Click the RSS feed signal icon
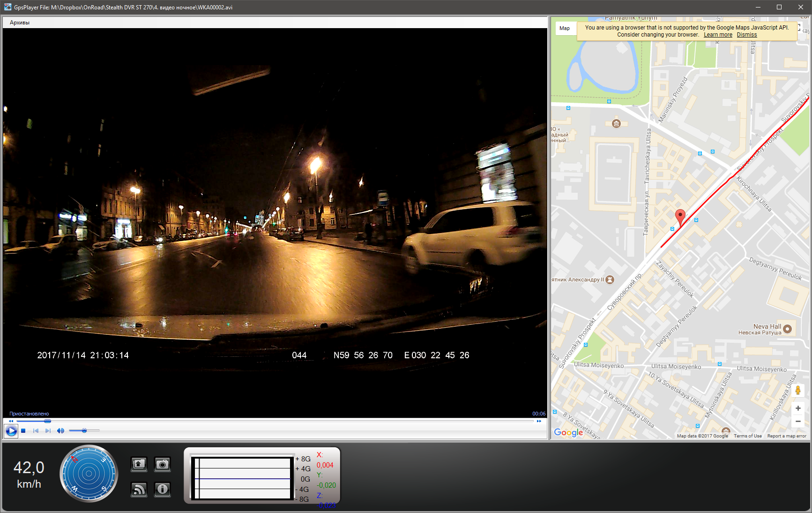 click(x=139, y=489)
